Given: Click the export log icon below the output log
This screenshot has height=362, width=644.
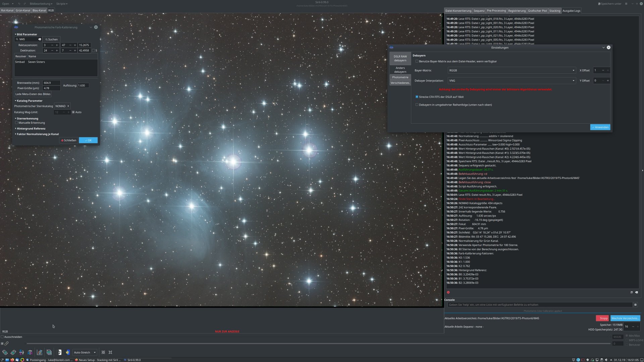Looking at the screenshot, I should 632,292.
